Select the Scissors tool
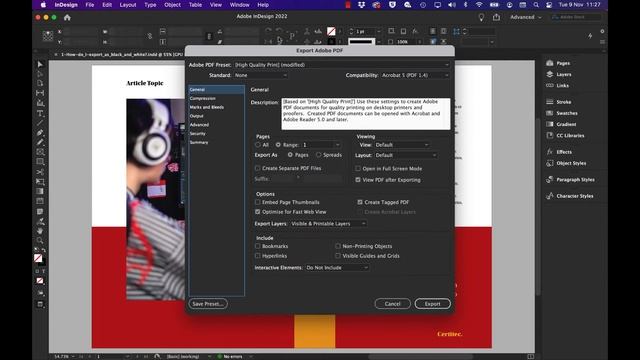 tap(40, 172)
